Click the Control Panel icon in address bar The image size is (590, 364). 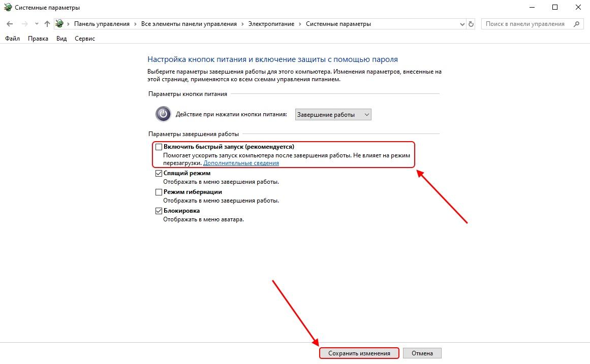tap(59, 24)
